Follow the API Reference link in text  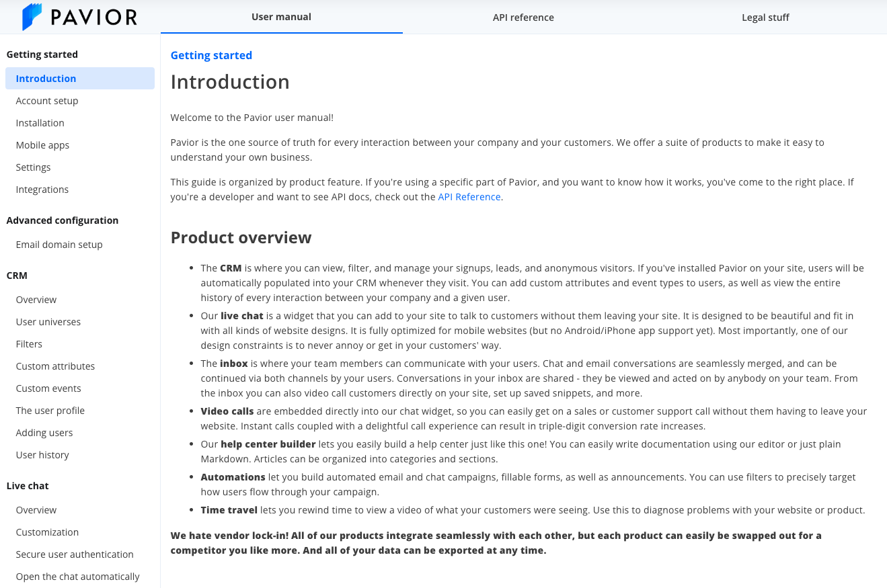point(469,197)
